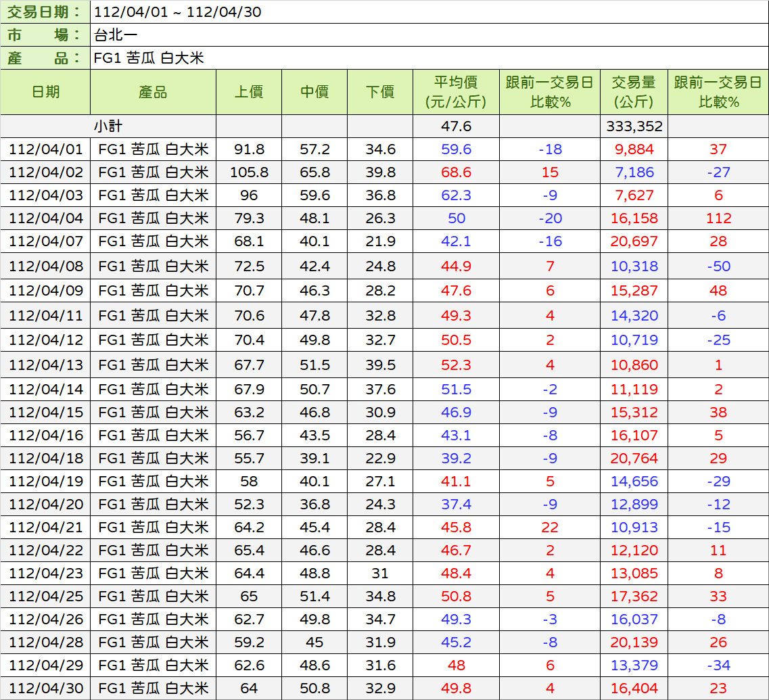The width and height of the screenshot is (769, 700).
Task: Select the trade volume 20,764 cell
Action: point(634,459)
